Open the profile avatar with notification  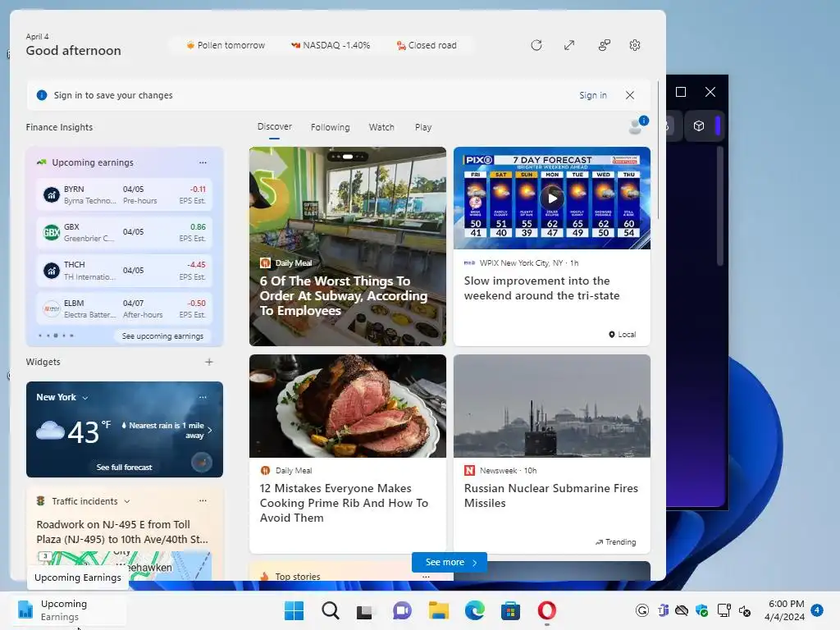click(637, 126)
